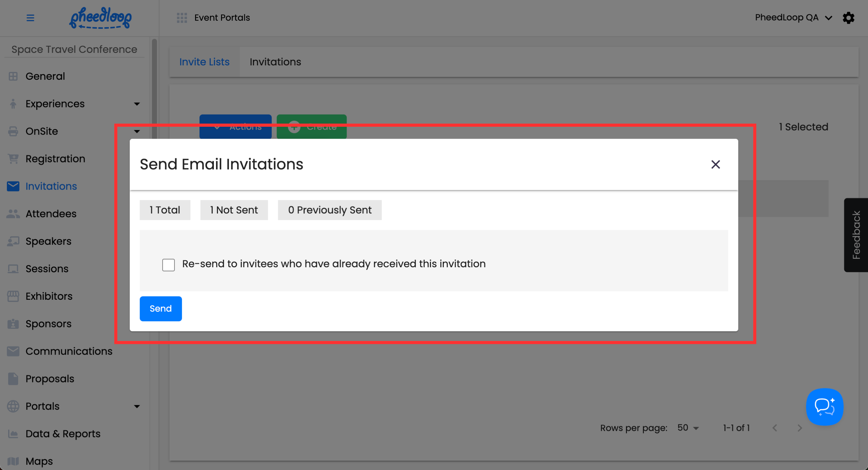Expand the Experiences sidebar menu
This screenshot has width=868, height=470.
[137, 104]
